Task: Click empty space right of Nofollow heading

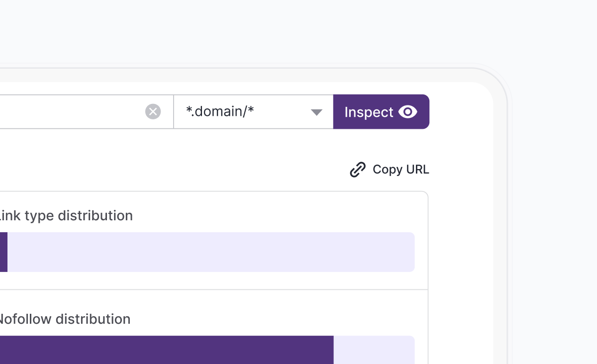Action: (279, 319)
